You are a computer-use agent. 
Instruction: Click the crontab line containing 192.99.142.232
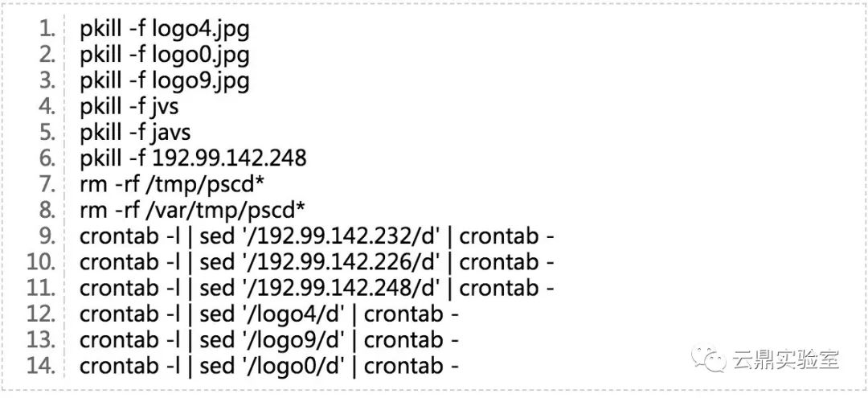click(317, 237)
